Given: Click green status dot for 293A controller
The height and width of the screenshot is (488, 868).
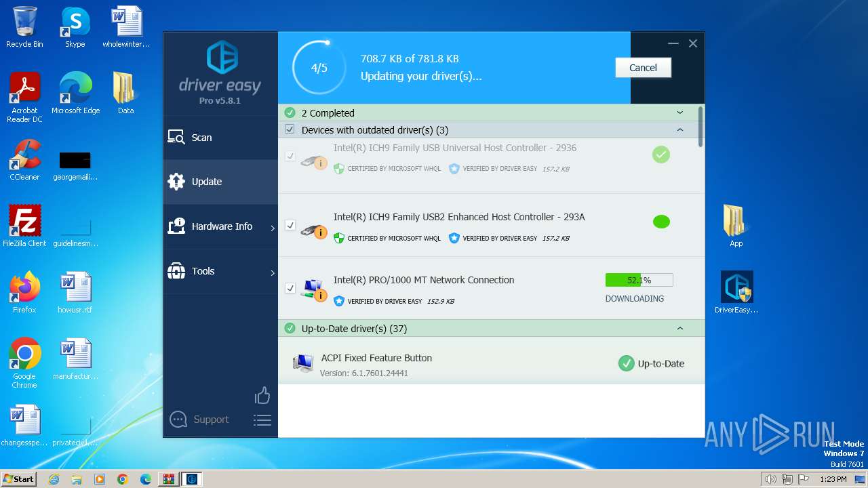Looking at the screenshot, I should tap(661, 222).
